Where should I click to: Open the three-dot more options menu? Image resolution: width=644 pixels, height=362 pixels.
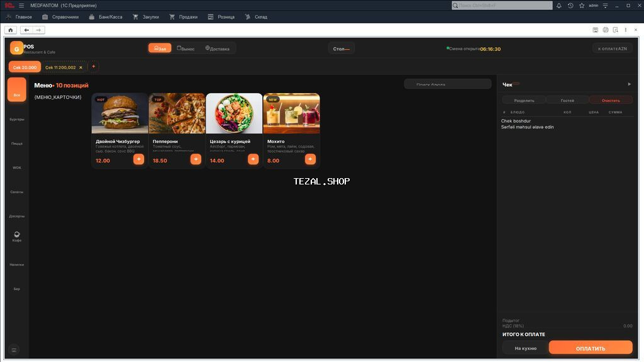click(x=626, y=30)
